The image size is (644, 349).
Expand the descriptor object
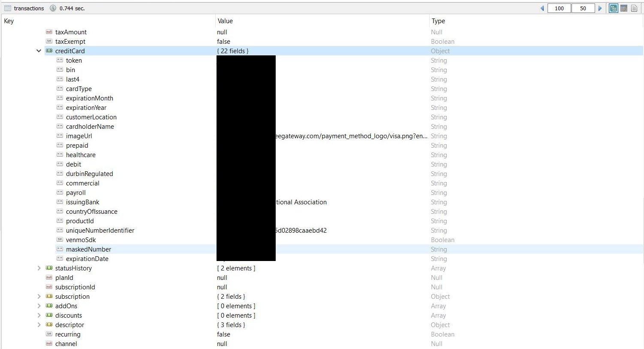click(39, 325)
